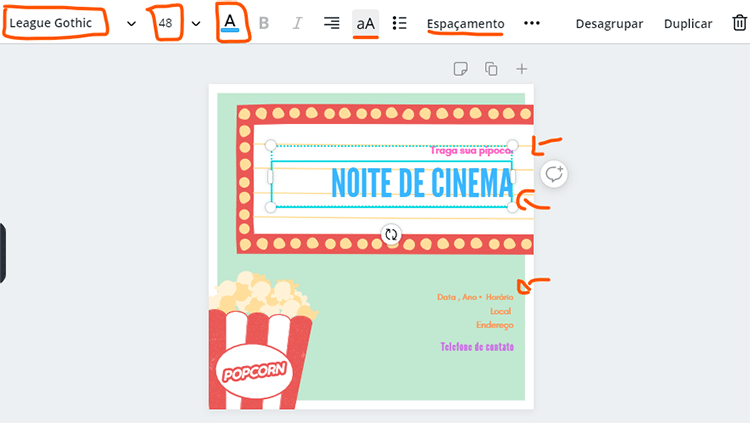This screenshot has height=423, width=750.
Task: Click the bulleted list icon
Action: (x=399, y=23)
